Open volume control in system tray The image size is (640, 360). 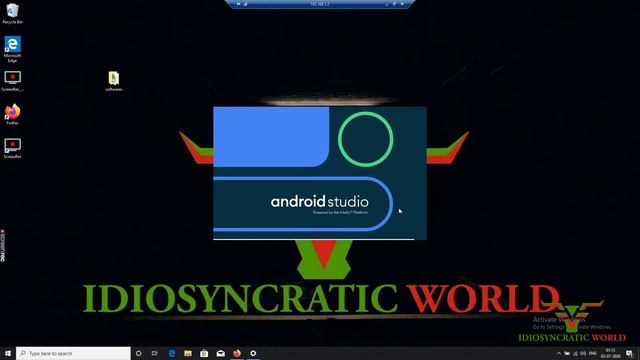pyautogui.click(x=583, y=353)
